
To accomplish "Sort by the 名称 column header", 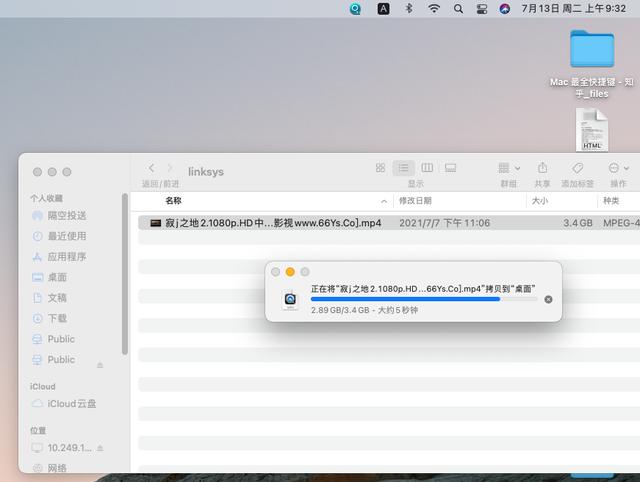I will click(x=173, y=201).
